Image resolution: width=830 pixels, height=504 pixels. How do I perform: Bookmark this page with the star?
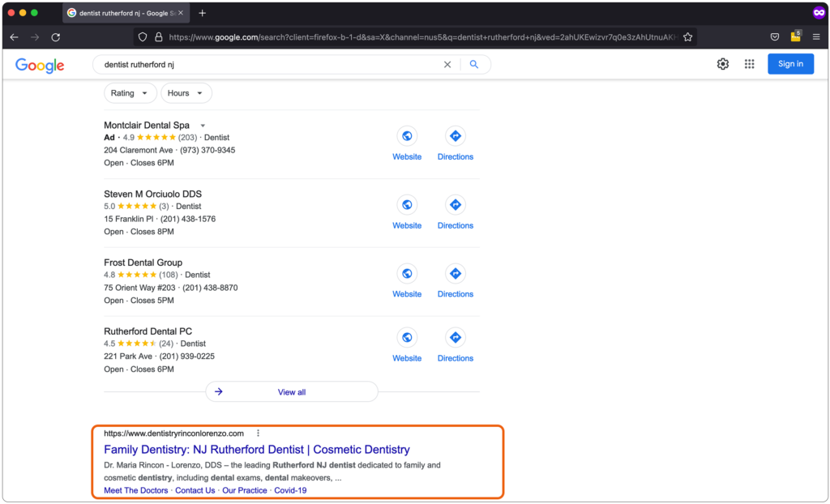pyautogui.click(x=687, y=37)
